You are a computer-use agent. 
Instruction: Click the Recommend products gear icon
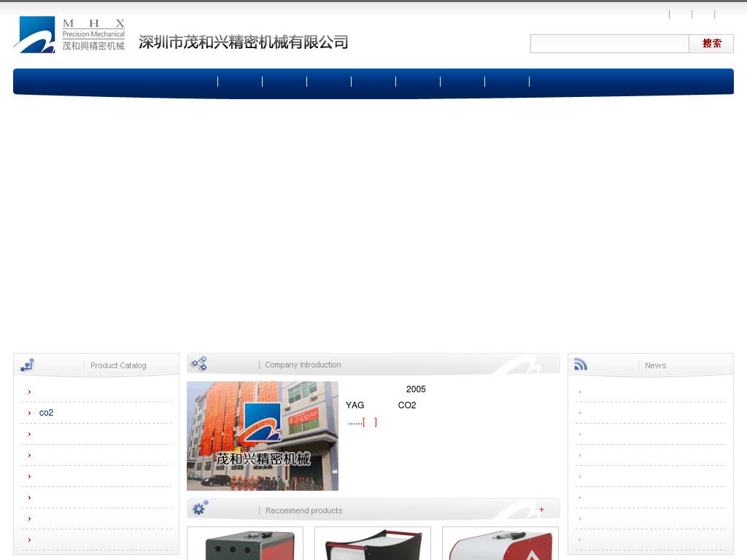tap(200, 507)
